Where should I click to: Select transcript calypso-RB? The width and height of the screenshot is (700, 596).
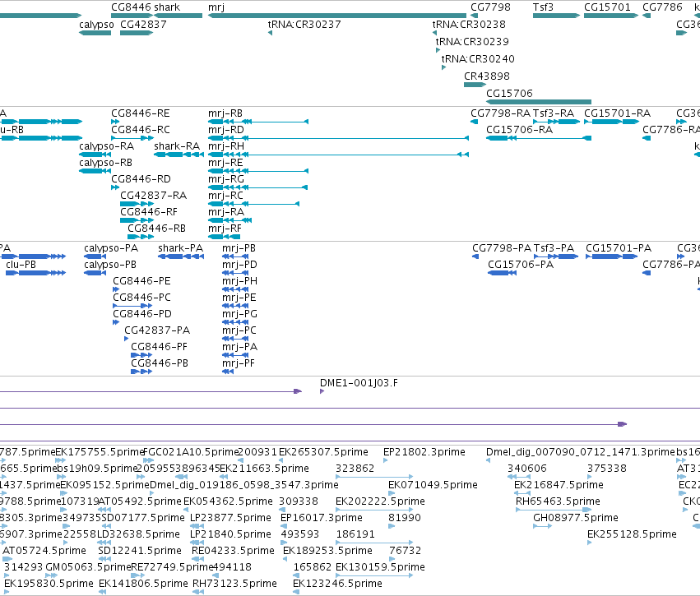tap(95, 171)
